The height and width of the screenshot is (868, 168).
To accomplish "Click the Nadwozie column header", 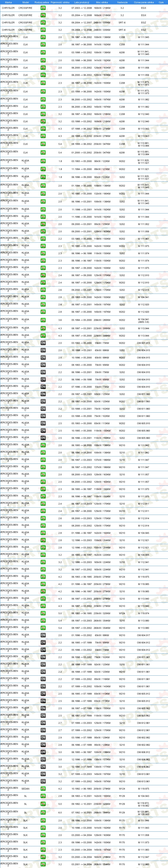I will 122,2.
